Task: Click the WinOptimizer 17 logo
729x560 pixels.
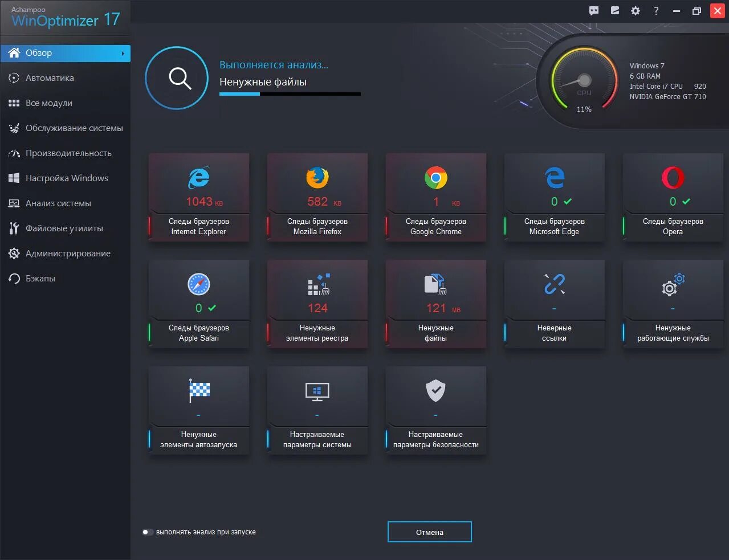Action: coord(66,17)
